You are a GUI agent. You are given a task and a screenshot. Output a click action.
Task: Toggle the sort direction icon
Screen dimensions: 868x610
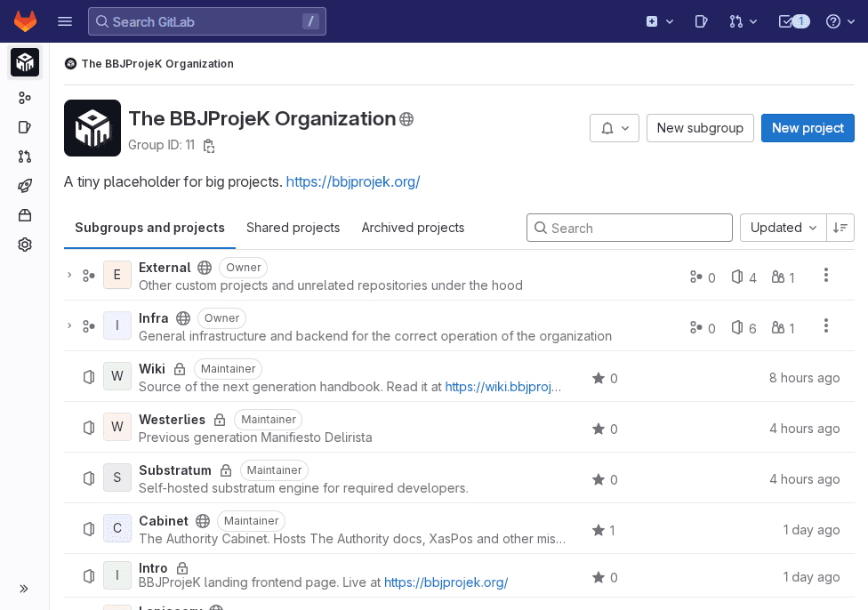pyautogui.click(x=840, y=228)
